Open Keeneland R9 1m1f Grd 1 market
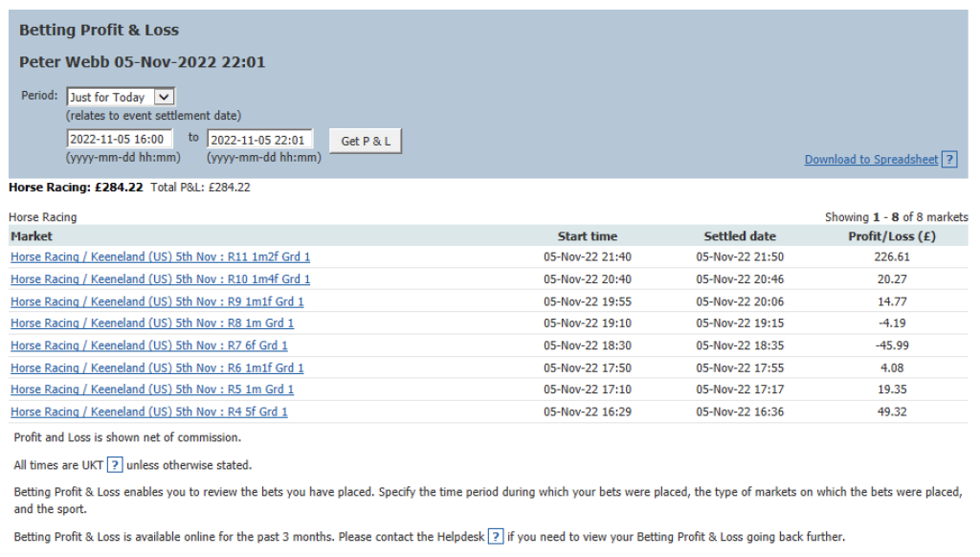The height and width of the screenshot is (557, 980). [x=157, y=301]
